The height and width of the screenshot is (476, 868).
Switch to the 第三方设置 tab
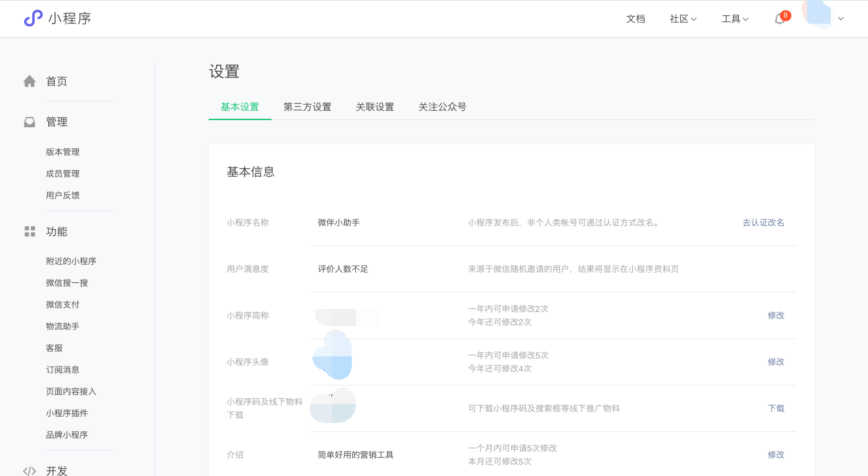[x=307, y=107]
